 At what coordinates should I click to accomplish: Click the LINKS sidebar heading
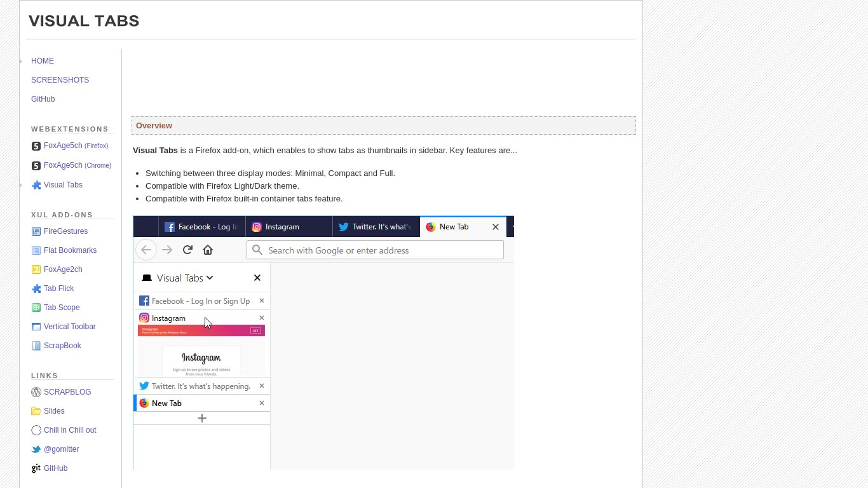click(x=44, y=376)
